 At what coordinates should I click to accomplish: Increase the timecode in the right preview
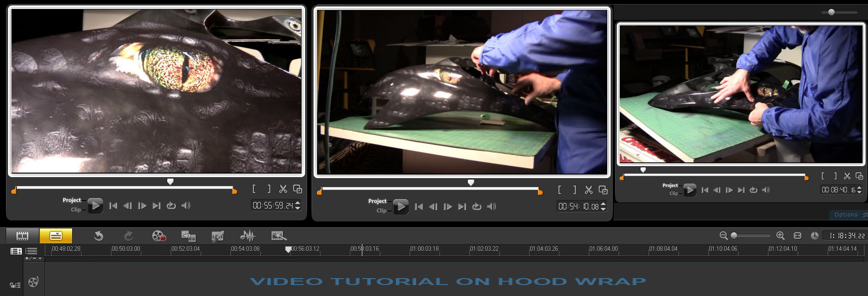point(860,188)
